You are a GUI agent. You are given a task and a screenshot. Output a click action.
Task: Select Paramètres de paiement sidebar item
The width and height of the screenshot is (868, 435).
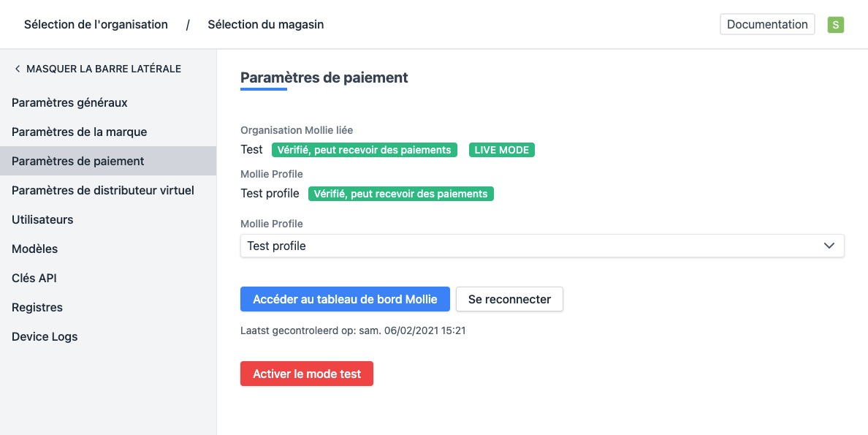pyautogui.click(x=77, y=161)
